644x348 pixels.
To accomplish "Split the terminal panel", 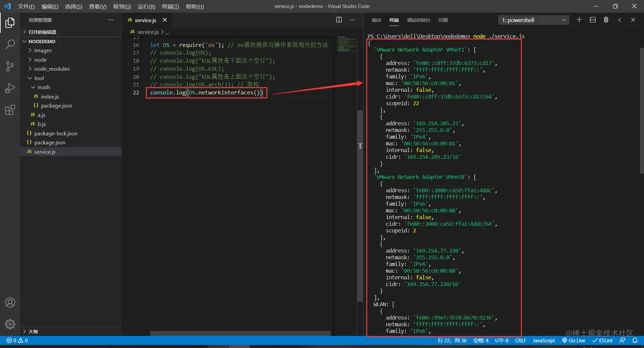I will pyautogui.click(x=592, y=20).
